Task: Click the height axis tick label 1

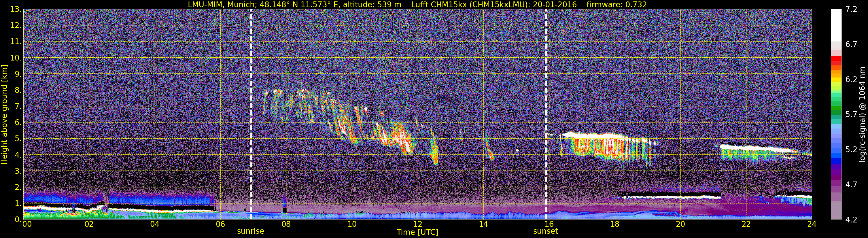Action: (x=18, y=203)
